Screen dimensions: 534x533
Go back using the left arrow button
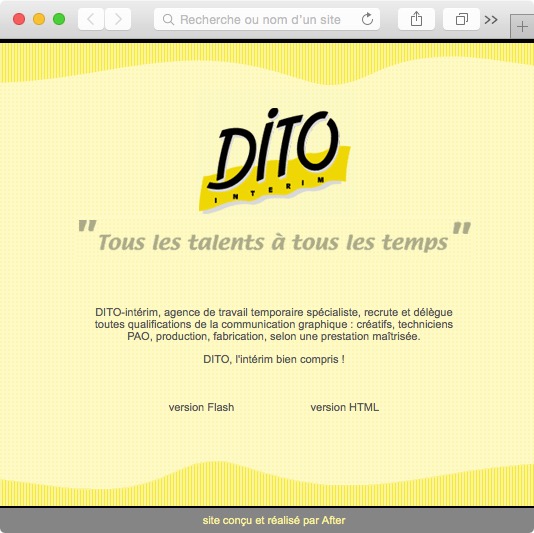point(91,19)
